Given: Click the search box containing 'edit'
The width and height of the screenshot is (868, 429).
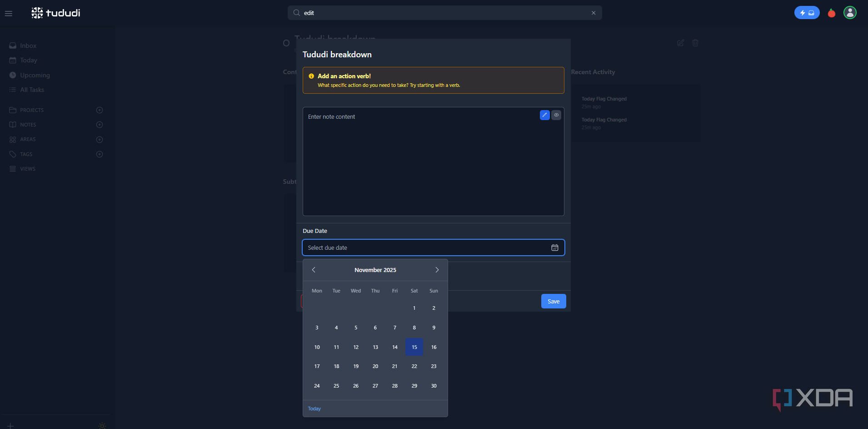Looking at the screenshot, I should point(444,13).
